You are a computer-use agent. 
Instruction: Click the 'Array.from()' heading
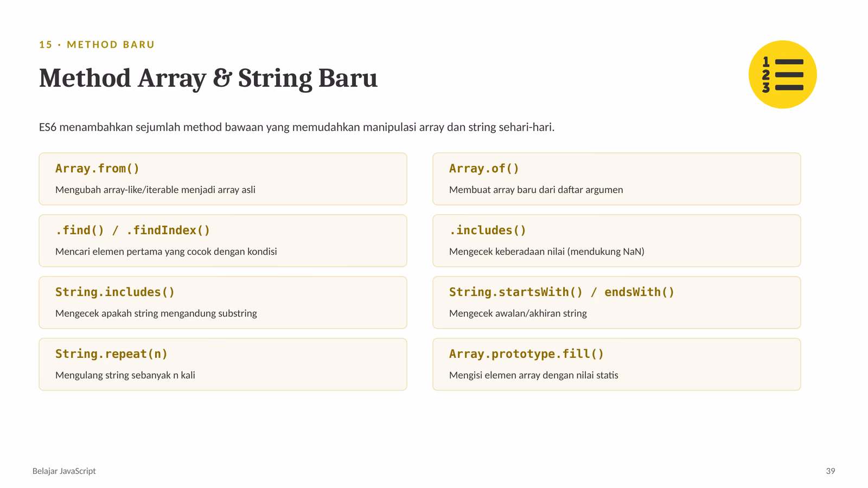tap(98, 169)
